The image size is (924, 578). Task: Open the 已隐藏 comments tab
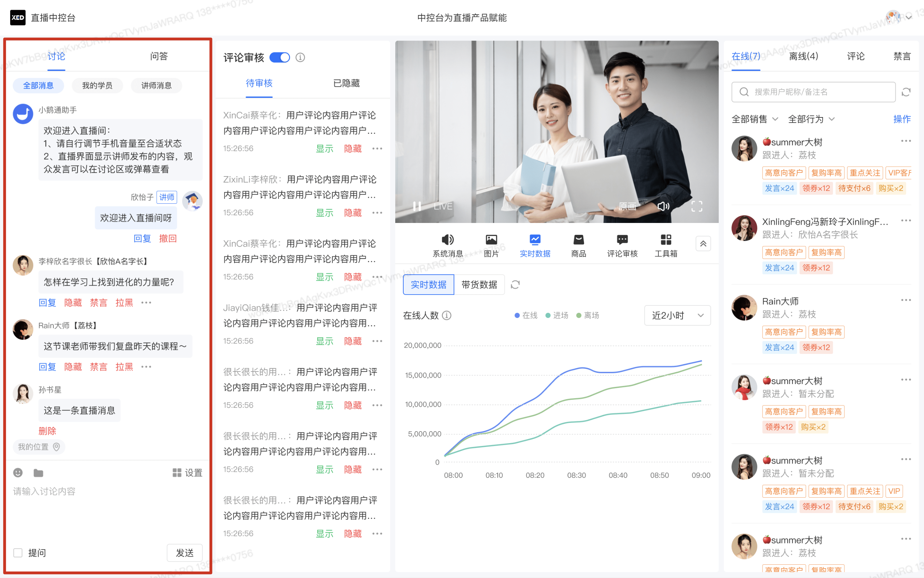347,83
